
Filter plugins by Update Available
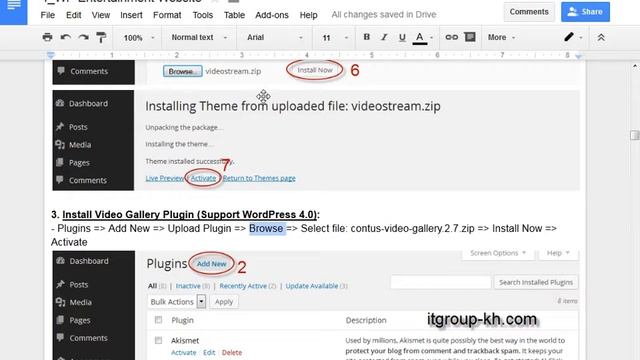tap(312, 286)
